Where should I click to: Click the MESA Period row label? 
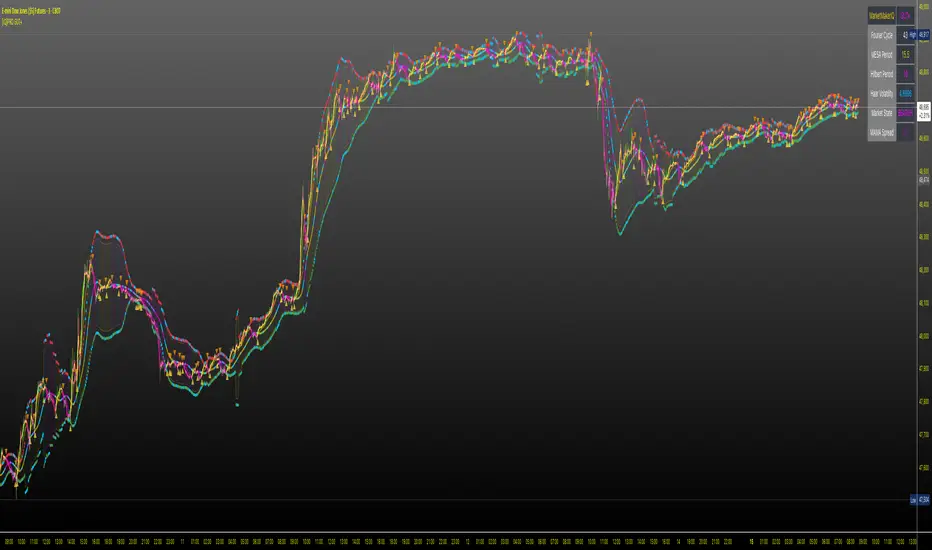click(x=881, y=55)
